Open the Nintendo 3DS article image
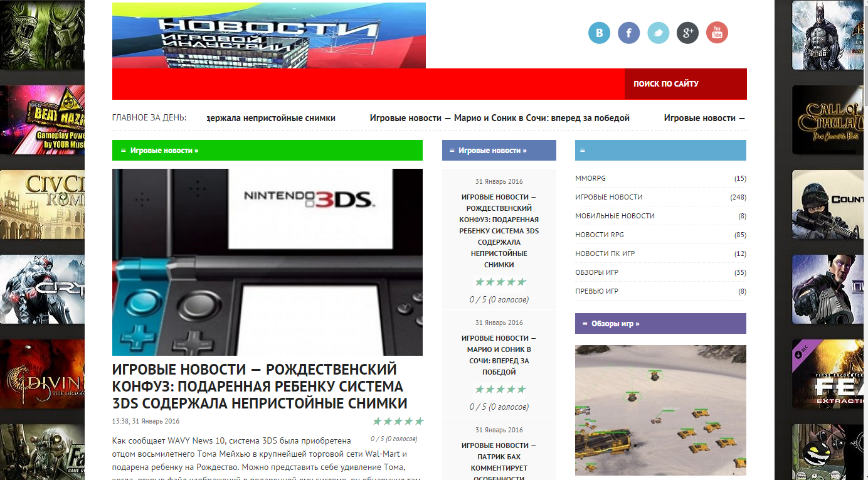The image size is (868, 480). (x=267, y=262)
